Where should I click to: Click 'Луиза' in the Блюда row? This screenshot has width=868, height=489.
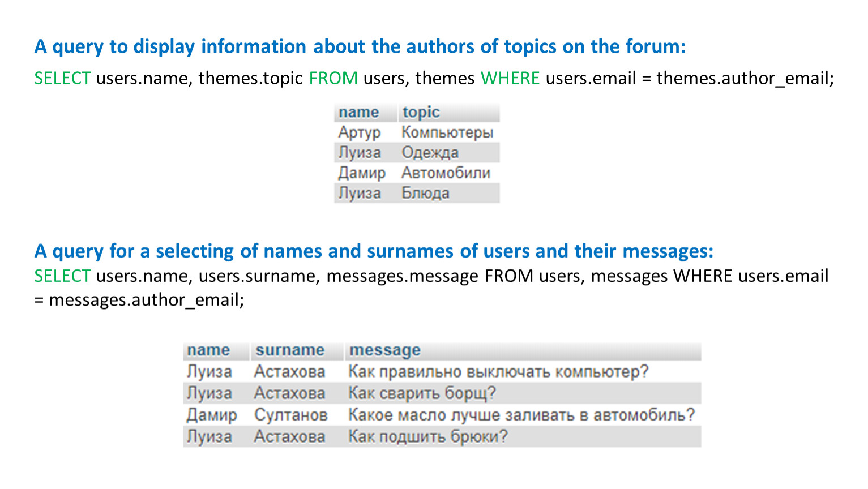click(360, 194)
